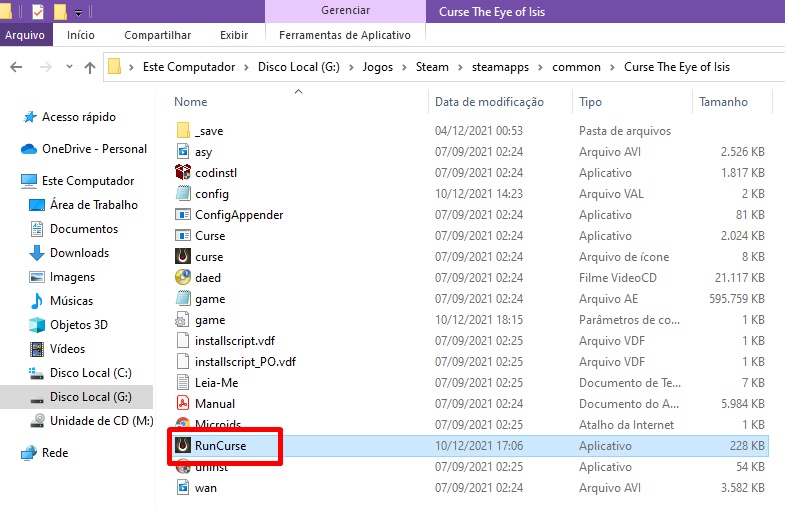Select Rede in the navigation pane
Viewport: 785px width, 511px height.
[x=55, y=453]
